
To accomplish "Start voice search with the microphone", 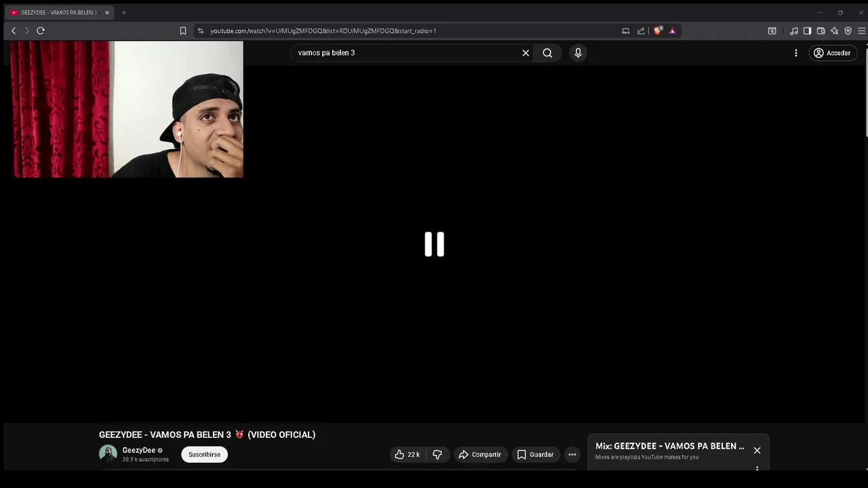I will (x=578, y=53).
